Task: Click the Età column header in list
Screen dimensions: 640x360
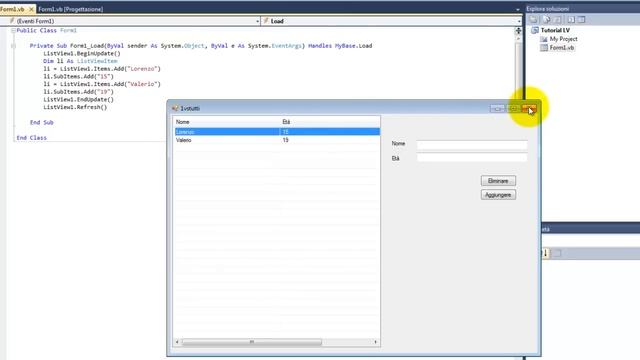Action: (x=330, y=122)
